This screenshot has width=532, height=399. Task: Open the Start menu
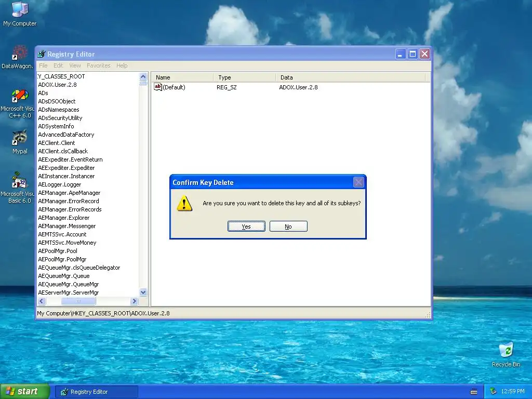(x=25, y=391)
